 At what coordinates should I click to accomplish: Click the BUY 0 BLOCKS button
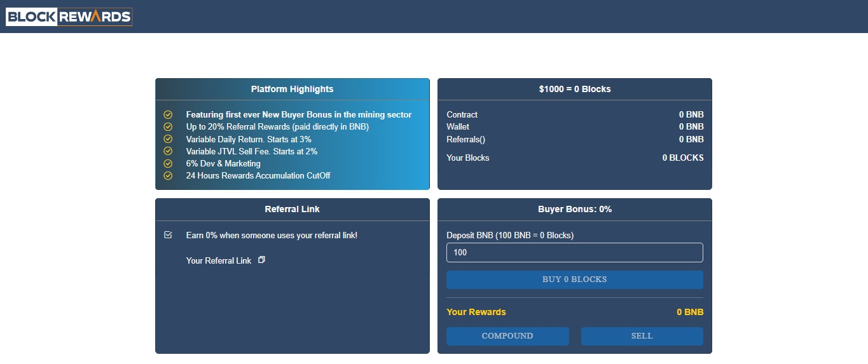point(575,280)
